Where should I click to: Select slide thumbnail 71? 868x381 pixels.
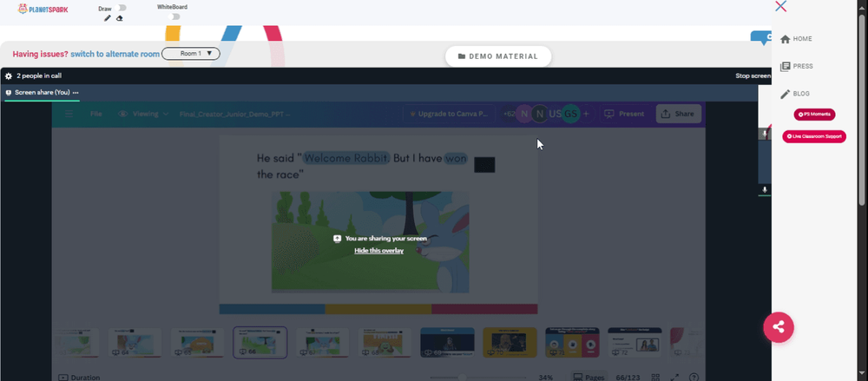point(572,342)
